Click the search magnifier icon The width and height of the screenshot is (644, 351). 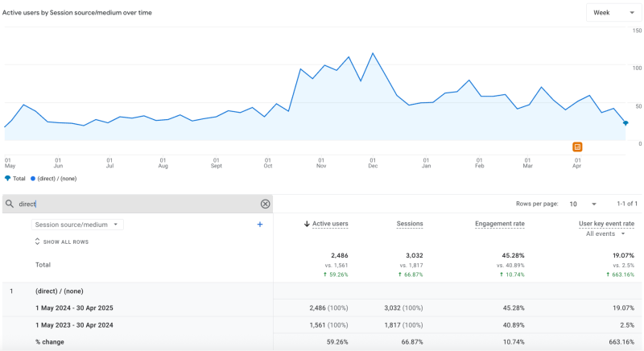coord(10,204)
